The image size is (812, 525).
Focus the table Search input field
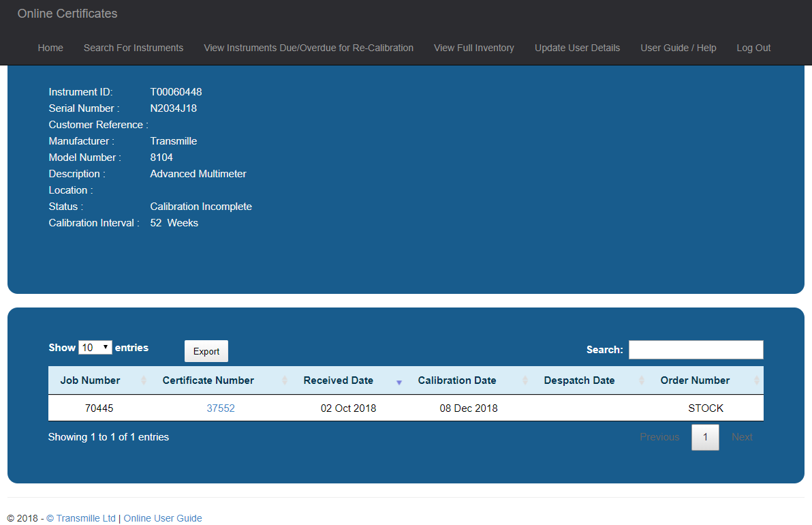696,350
